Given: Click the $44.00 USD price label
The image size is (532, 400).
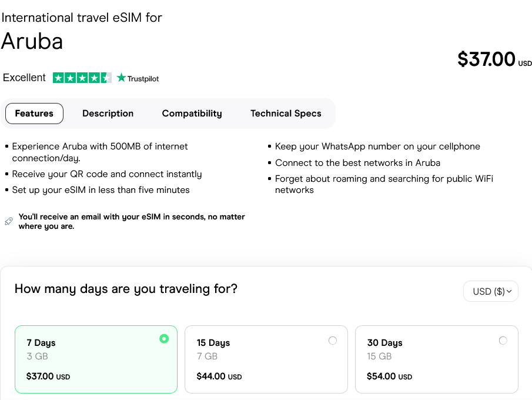Looking at the screenshot, I should click(x=219, y=376).
